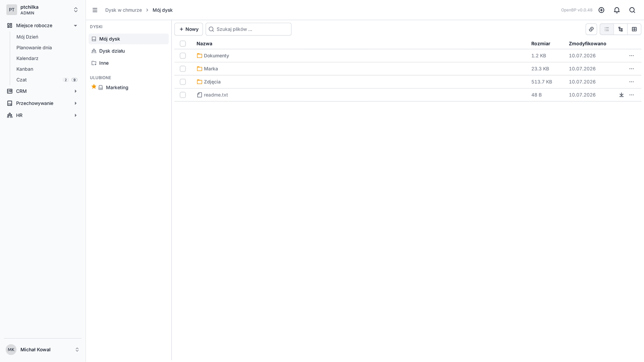The image size is (644, 362).
Task: Toggle the sidebar hamburger menu
Action: (95, 10)
